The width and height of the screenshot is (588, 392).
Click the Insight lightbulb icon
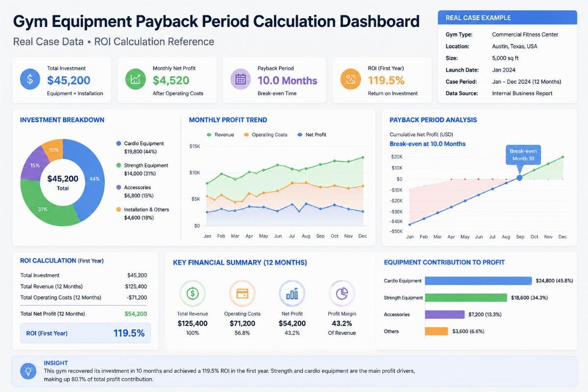tap(29, 371)
